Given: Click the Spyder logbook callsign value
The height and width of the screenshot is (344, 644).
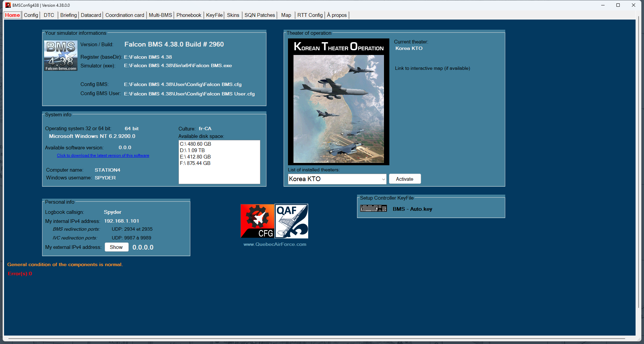Looking at the screenshot, I should click(112, 212).
